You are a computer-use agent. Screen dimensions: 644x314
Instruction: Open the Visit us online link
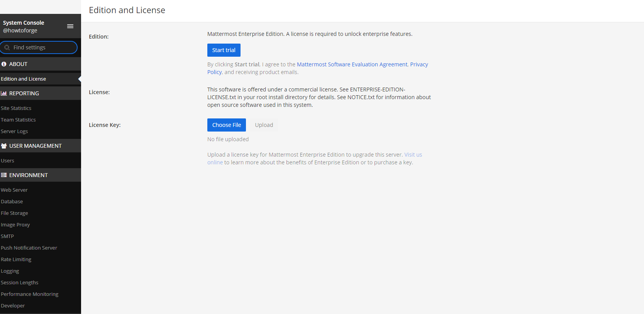(x=413, y=155)
